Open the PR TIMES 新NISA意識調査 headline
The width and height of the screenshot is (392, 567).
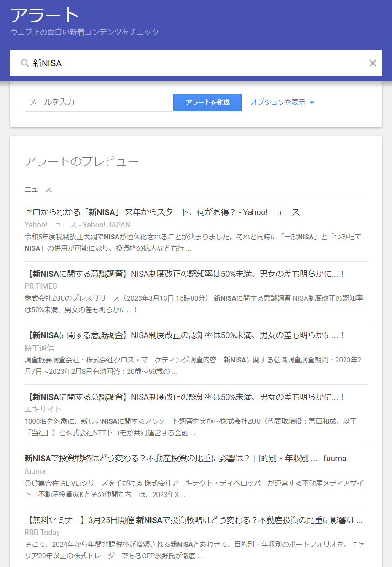(x=184, y=274)
